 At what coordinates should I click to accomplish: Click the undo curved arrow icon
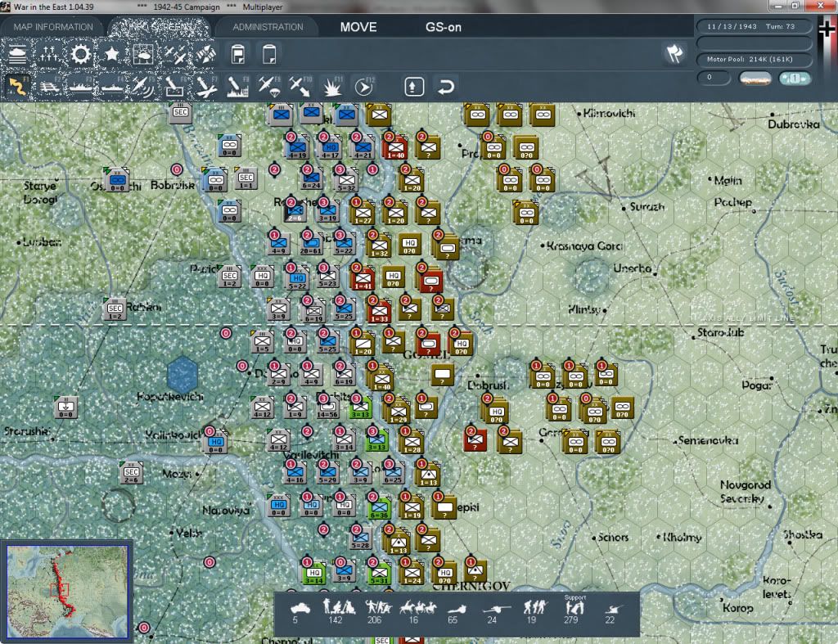(x=446, y=87)
